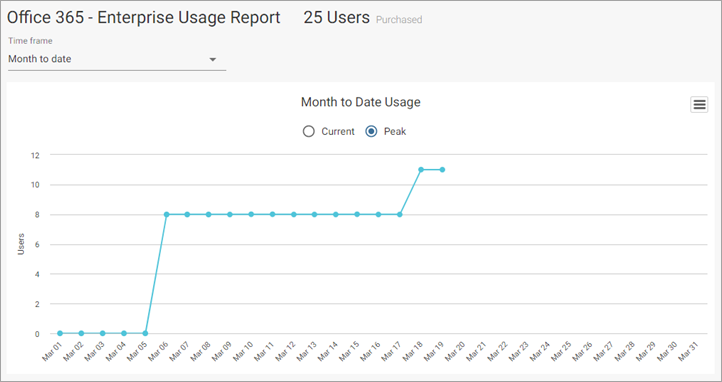The width and height of the screenshot is (722, 382).
Task: Open the chart hamburger menu icon
Action: point(699,104)
